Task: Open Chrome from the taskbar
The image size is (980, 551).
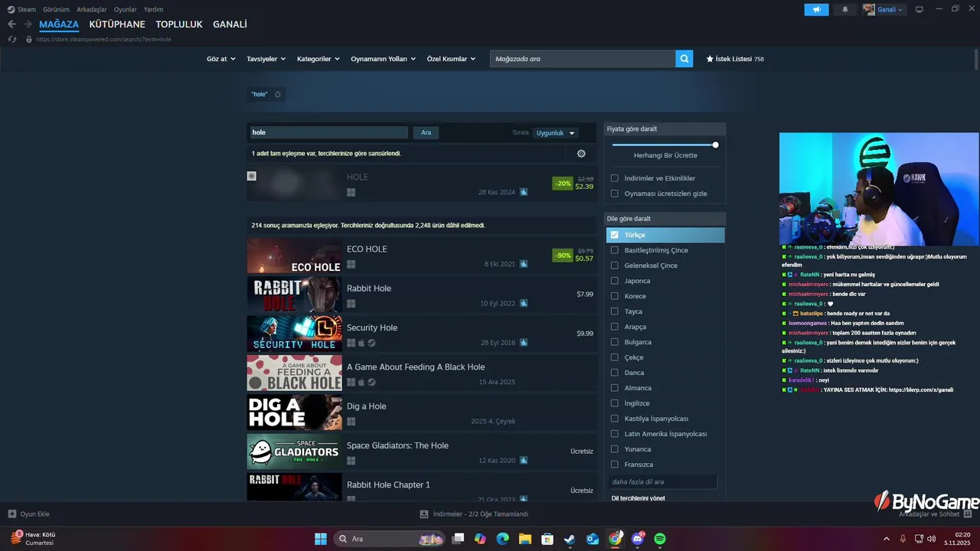Action: tap(616, 539)
